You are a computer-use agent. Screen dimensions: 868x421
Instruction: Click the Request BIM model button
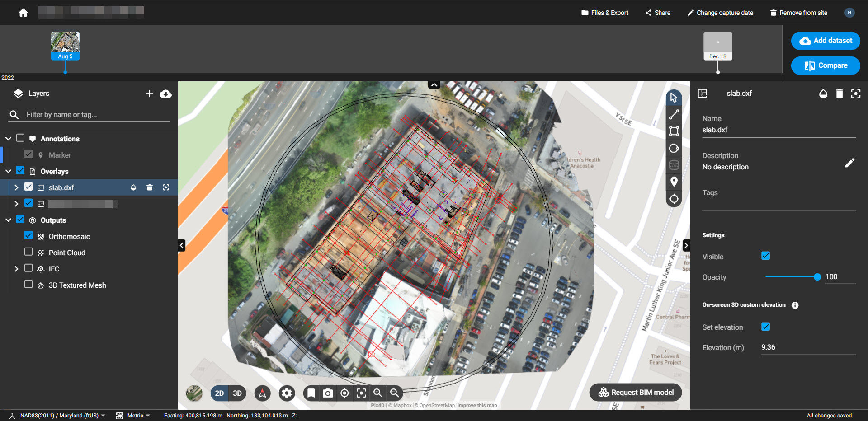[x=635, y=392]
